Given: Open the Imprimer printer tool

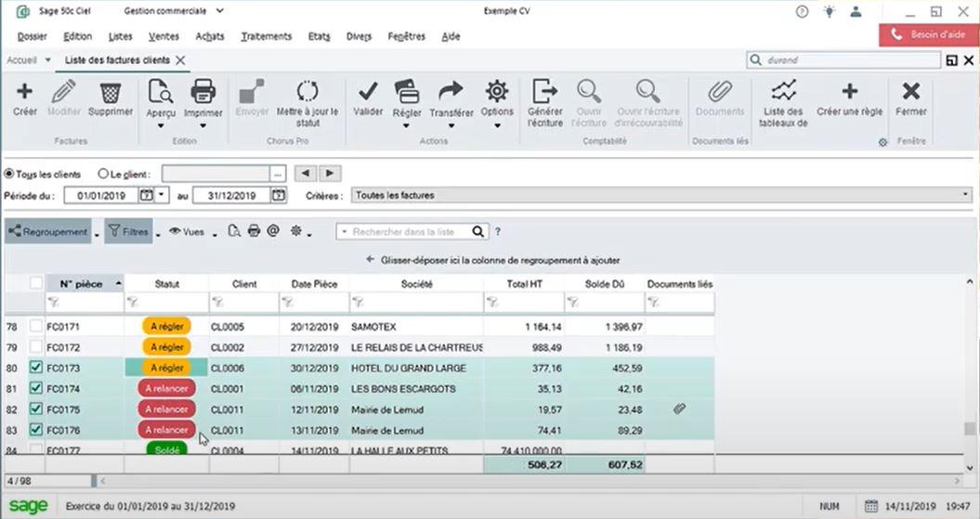Looking at the screenshot, I should tap(203, 91).
